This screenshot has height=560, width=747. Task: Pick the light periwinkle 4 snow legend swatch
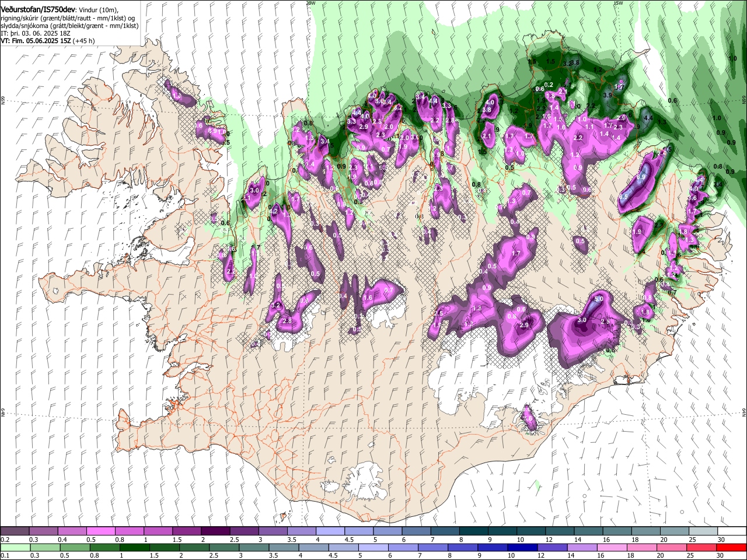pyautogui.click(x=330, y=531)
